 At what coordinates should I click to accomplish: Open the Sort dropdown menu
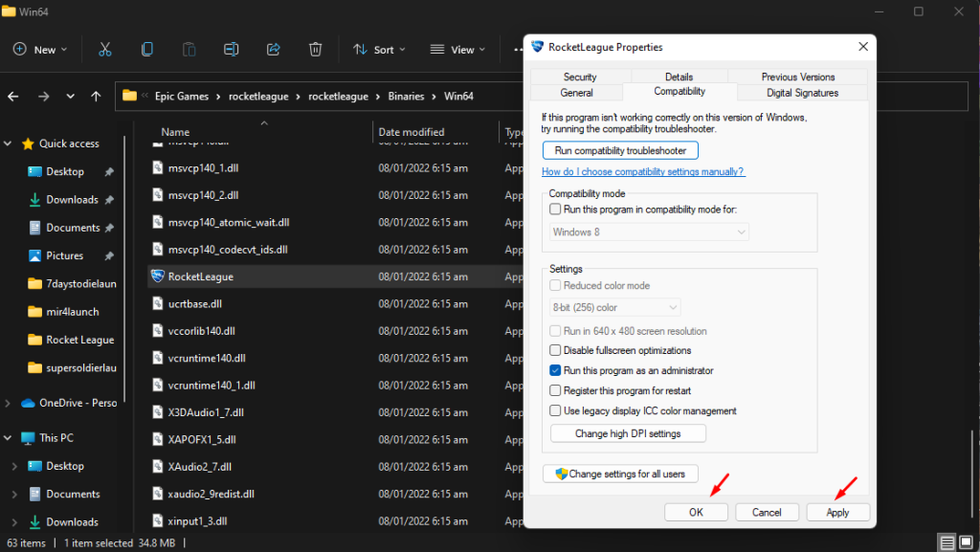click(379, 50)
